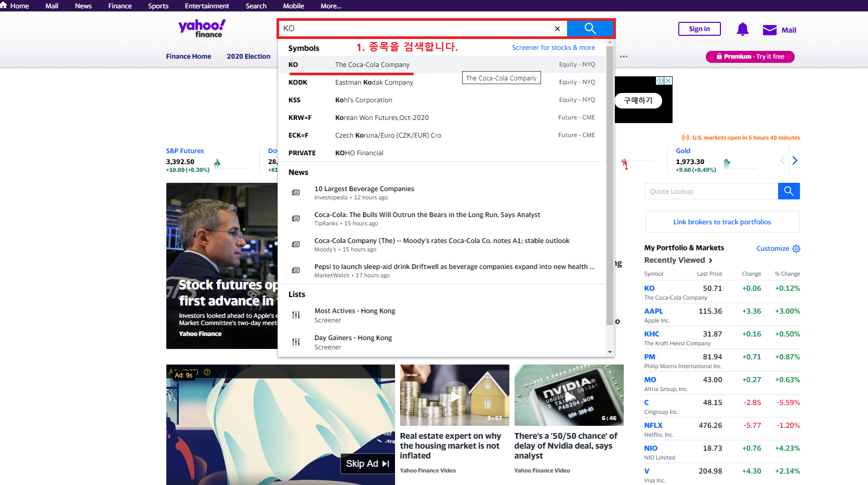Click the screener icon beside Day Gainers - Hong Kong
The width and height of the screenshot is (868, 485).
tap(296, 342)
